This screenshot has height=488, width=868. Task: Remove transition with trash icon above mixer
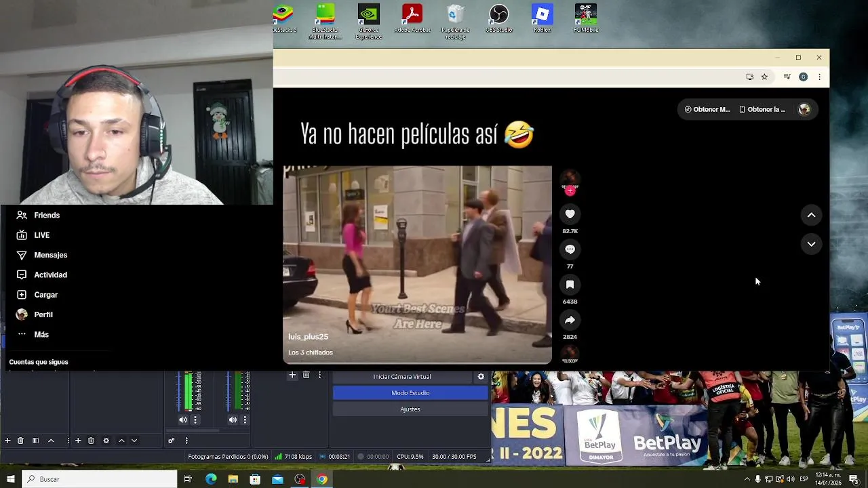[306, 375]
